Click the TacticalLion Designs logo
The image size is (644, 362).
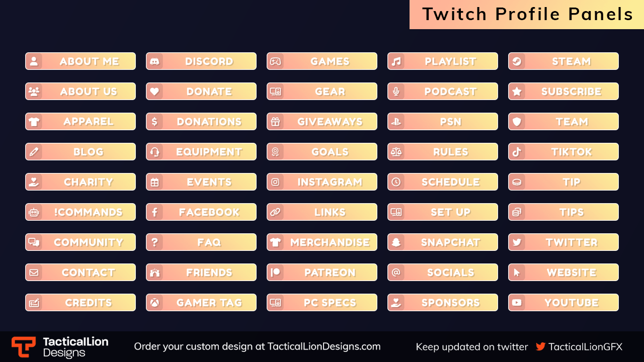point(60,347)
